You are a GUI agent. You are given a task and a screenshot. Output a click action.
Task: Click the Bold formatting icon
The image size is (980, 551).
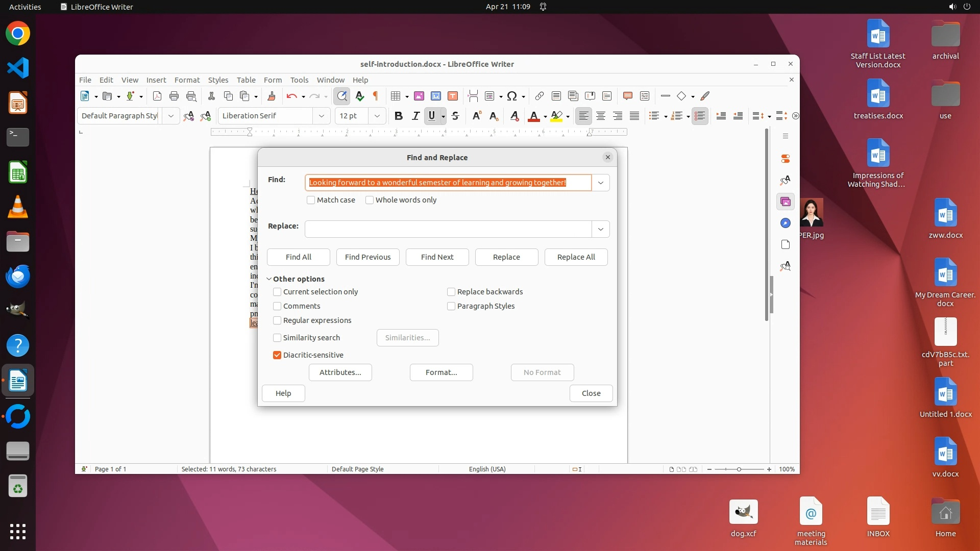pos(399,116)
